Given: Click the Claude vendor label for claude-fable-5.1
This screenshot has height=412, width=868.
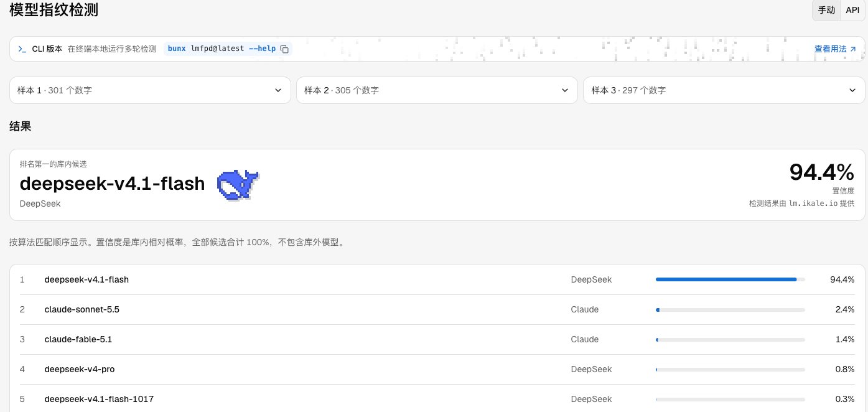Looking at the screenshot, I should [585, 339].
